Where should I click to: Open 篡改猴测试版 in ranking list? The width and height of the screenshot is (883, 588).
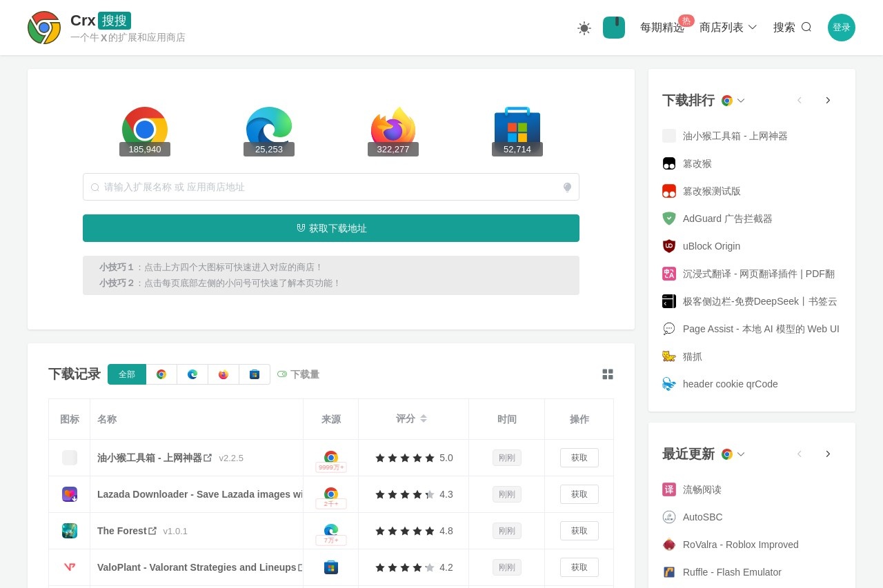[712, 191]
